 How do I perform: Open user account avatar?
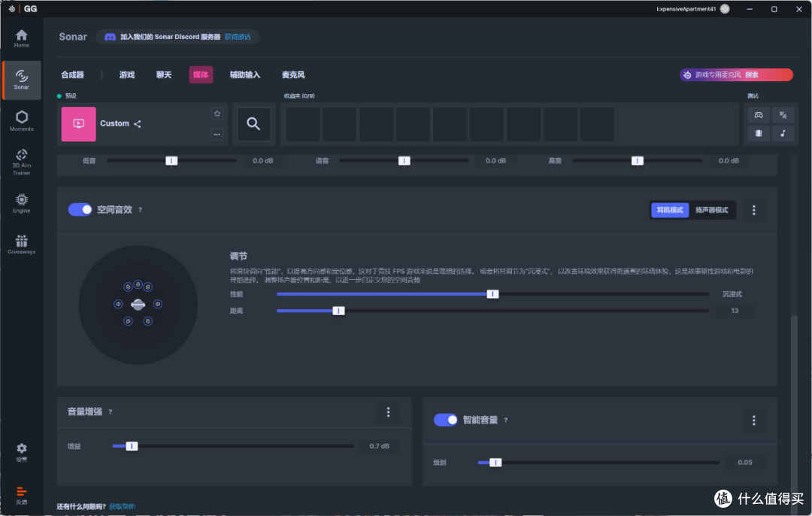(x=725, y=9)
